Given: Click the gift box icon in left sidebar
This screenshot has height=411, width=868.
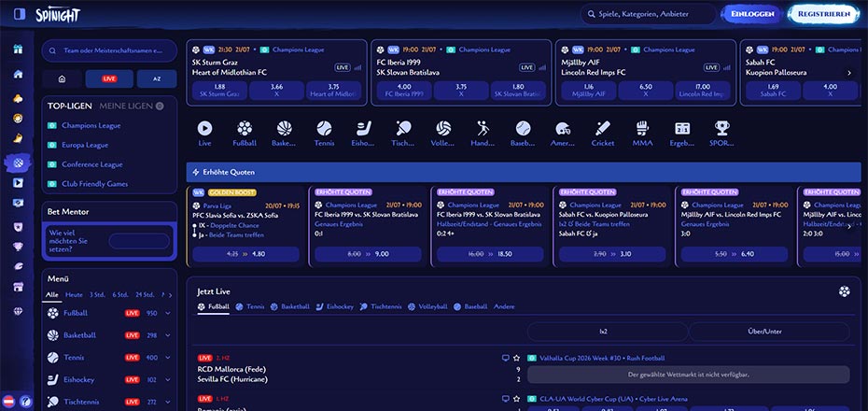Looking at the screenshot, I should (x=19, y=50).
